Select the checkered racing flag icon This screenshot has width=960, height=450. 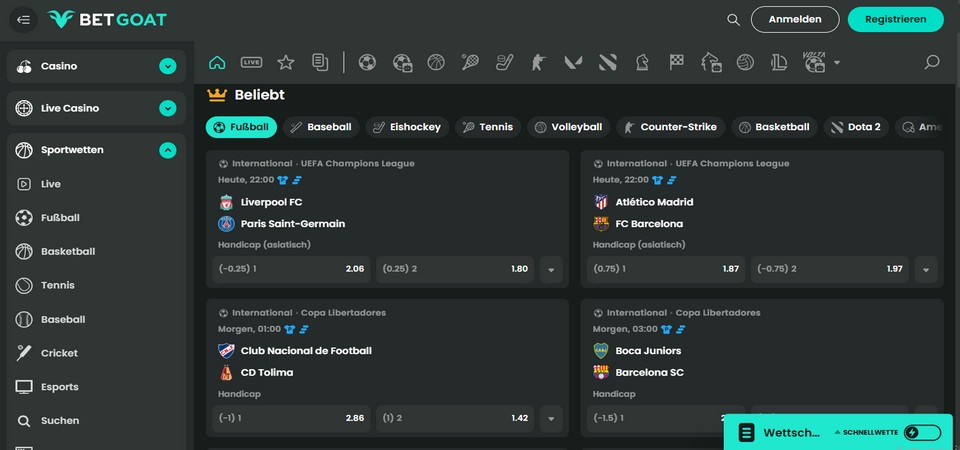point(676,62)
